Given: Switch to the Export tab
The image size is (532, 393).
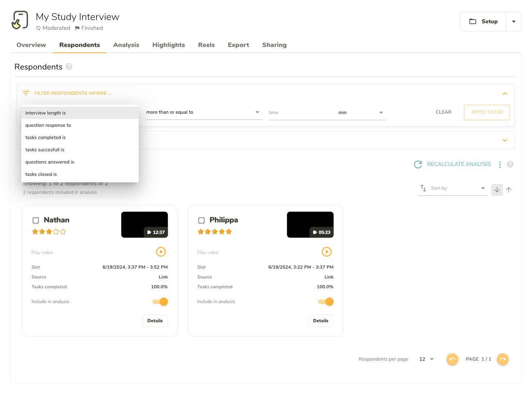Looking at the screenshot, I should click(238, 45).
